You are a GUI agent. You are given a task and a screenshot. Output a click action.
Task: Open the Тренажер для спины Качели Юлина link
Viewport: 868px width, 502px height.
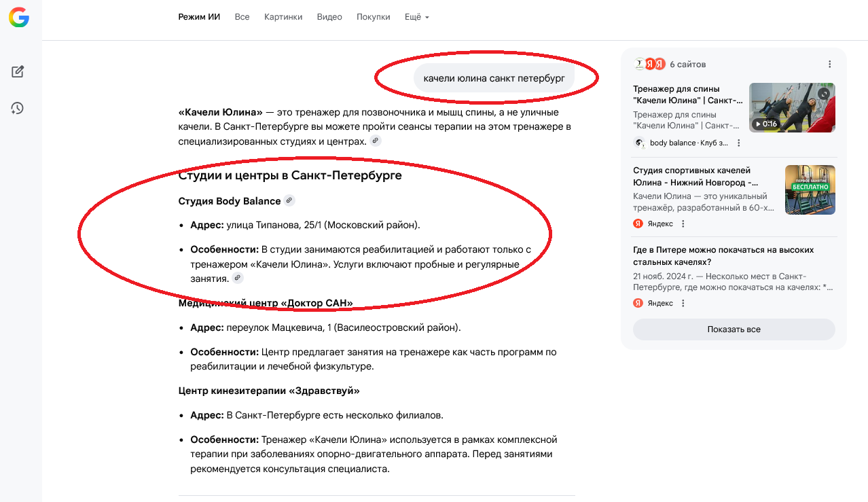(x=687, y=94)
